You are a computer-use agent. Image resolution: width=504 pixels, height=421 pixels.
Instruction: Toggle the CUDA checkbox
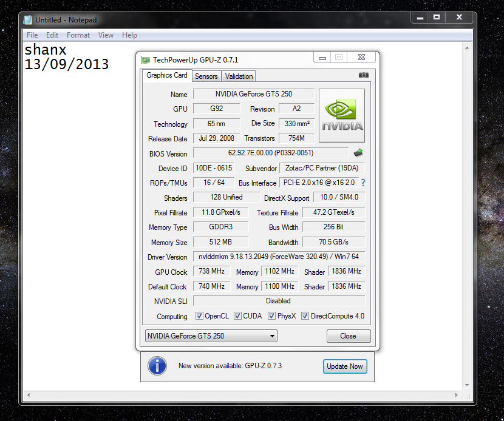237,316
